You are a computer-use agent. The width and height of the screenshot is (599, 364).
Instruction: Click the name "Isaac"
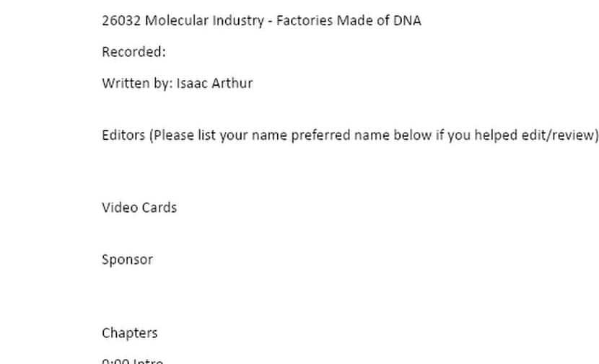tap(191, 83)
